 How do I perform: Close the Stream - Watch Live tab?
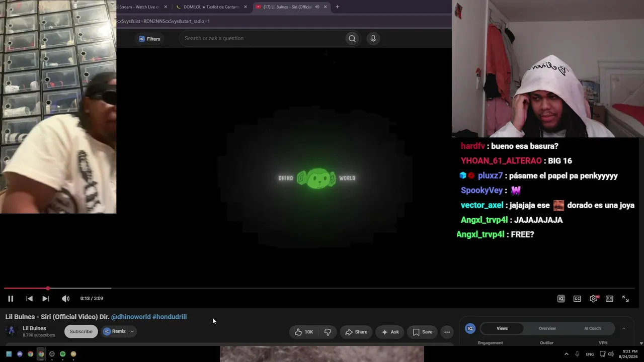click(x=166, y=7)
